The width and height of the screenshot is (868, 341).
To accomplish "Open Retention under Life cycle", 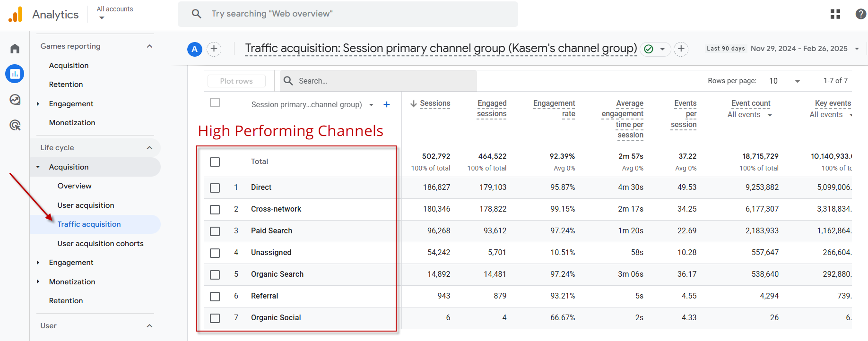I will (x=66, y=301).
